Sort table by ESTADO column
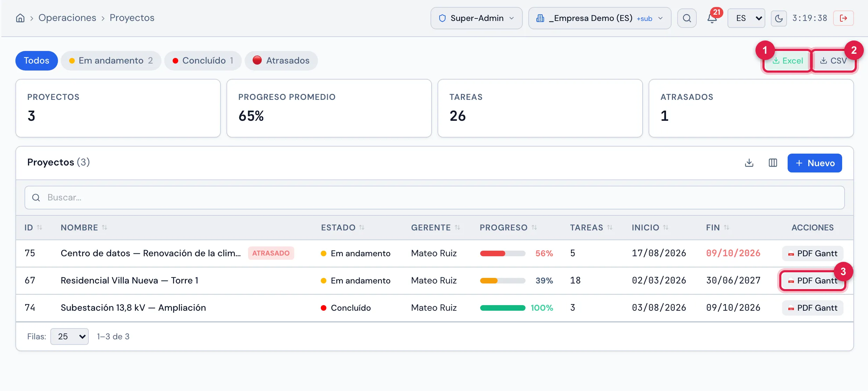This screenshot has width=868, height=391. [343, 228]
